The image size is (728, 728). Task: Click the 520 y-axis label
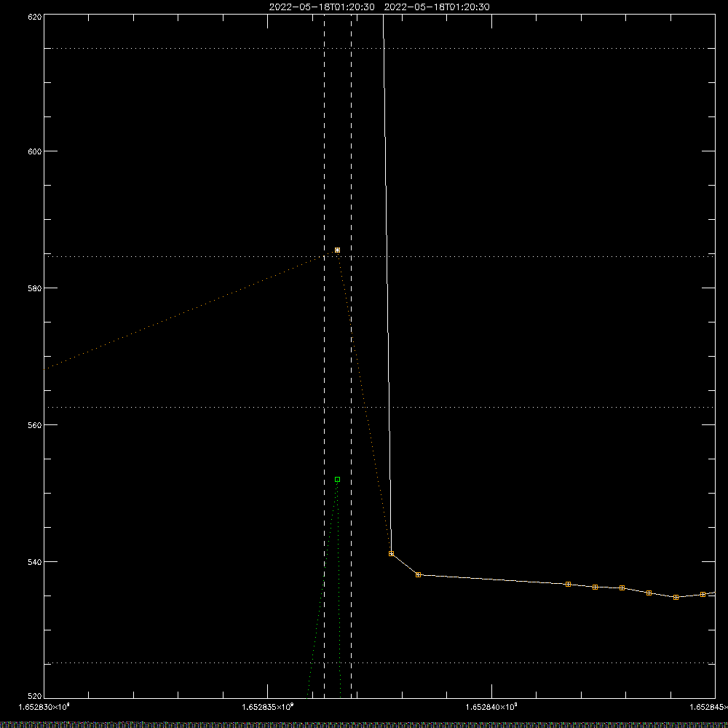(35, 696)
